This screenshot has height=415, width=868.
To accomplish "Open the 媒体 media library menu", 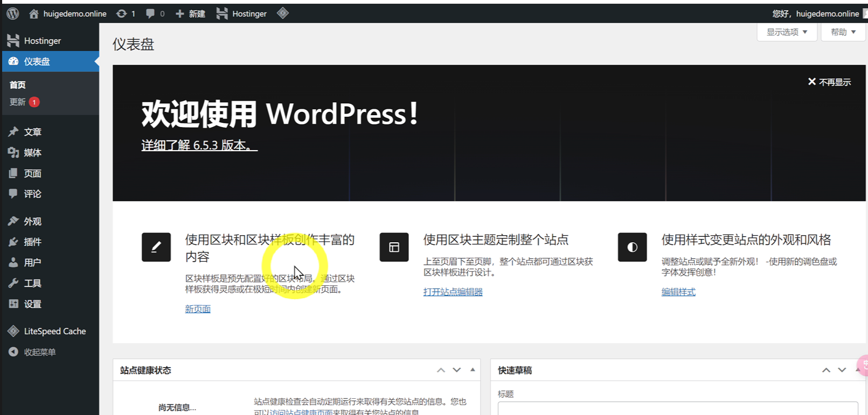I will tap(50, 153).
